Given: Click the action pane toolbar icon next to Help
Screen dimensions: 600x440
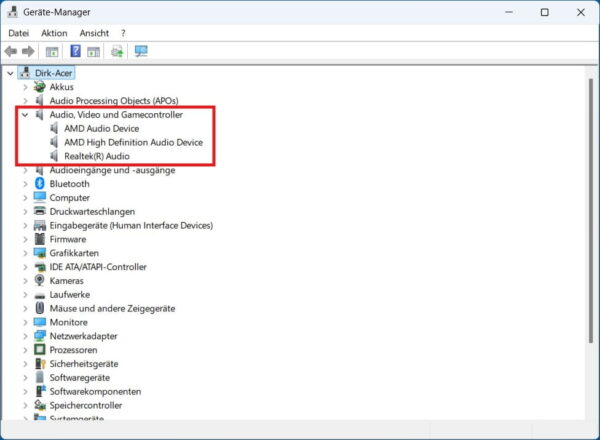Looking at the screenshot, I should (x=93, y=51).
